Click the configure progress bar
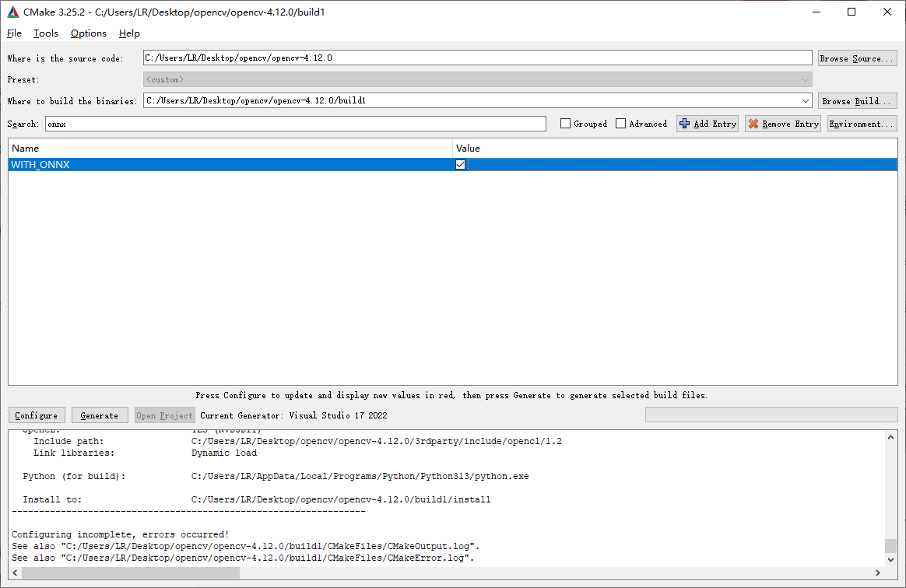 coord(771,415)
